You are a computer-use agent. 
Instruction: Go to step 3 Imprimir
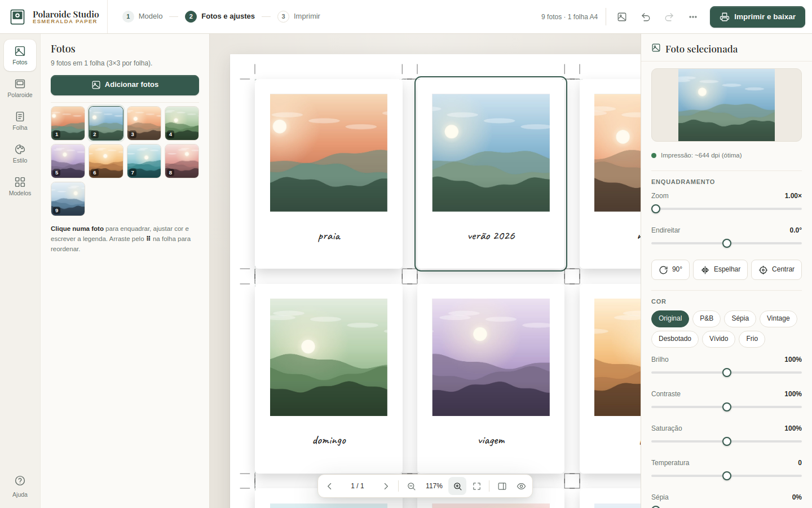click(299, 16)
